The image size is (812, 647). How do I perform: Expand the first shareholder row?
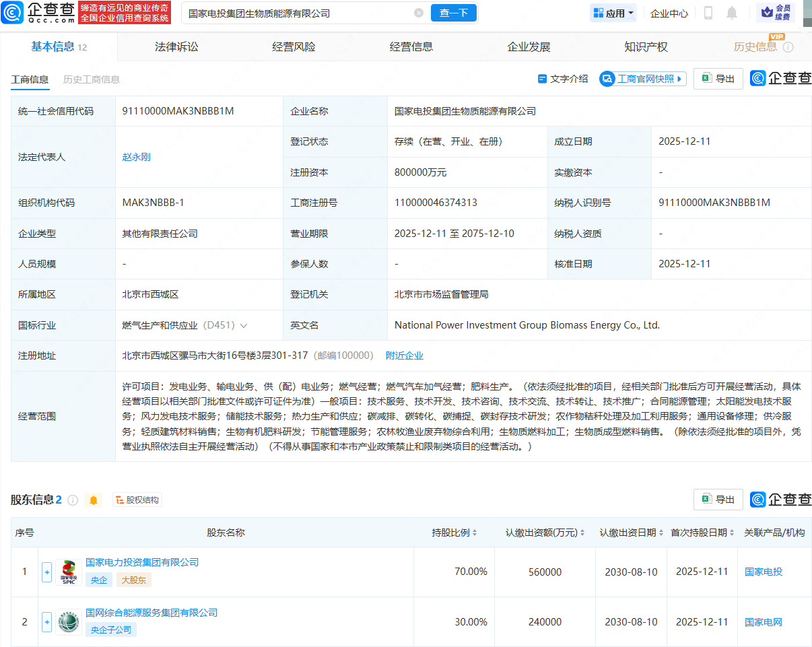pyautogui.click(x=46, y=572)
